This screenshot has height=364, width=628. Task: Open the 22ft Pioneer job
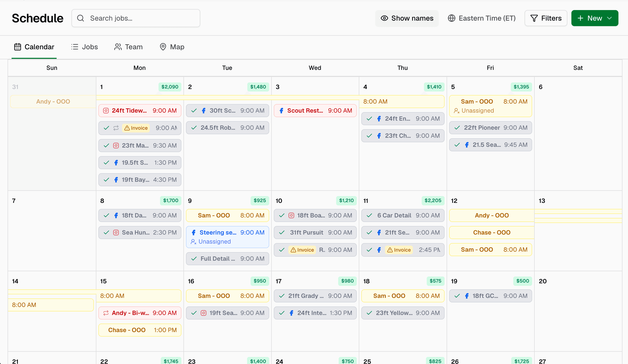490,128
